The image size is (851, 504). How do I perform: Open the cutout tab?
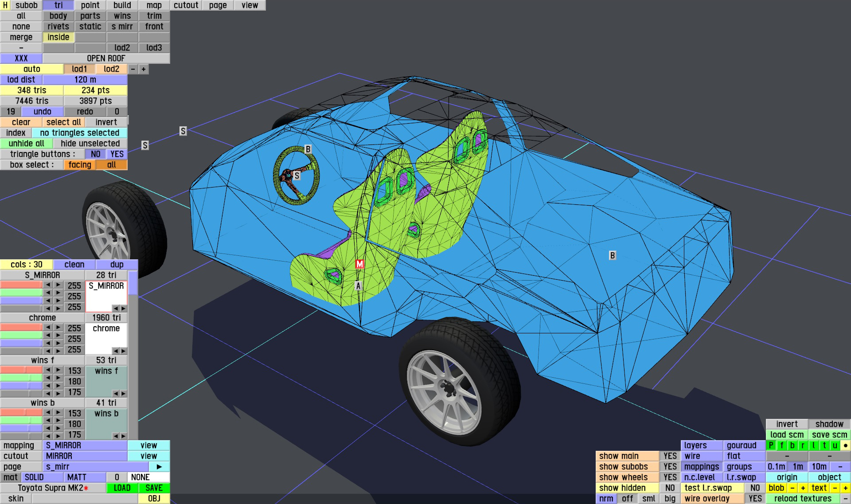point(186,5)
